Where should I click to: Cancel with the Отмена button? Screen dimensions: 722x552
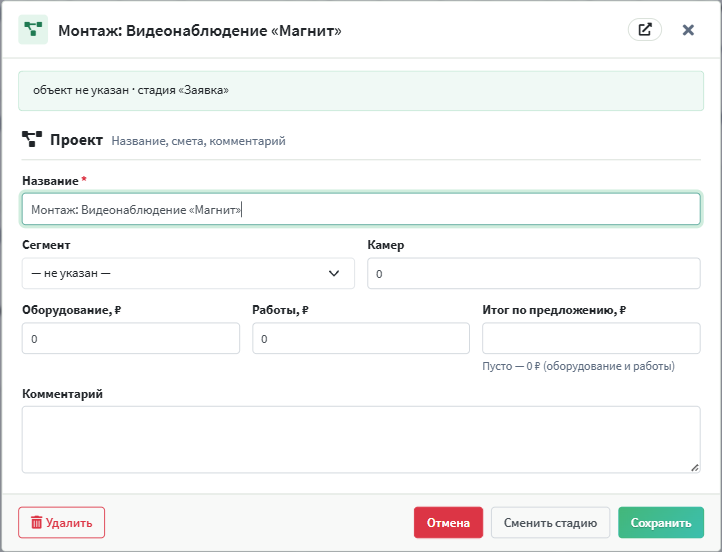[x=448, y=523]
